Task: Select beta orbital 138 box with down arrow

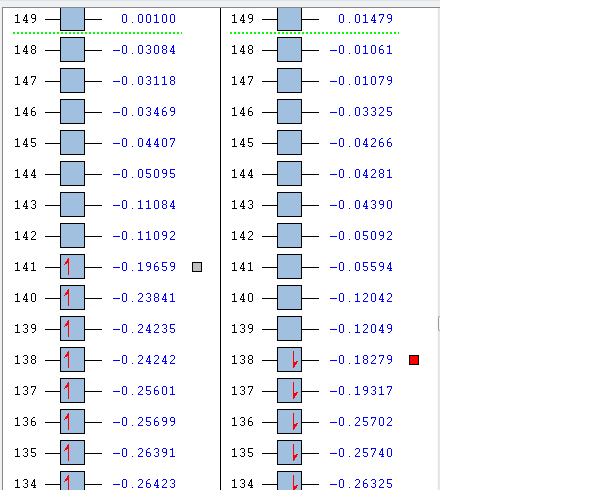Action: click(x=289, y=360)
